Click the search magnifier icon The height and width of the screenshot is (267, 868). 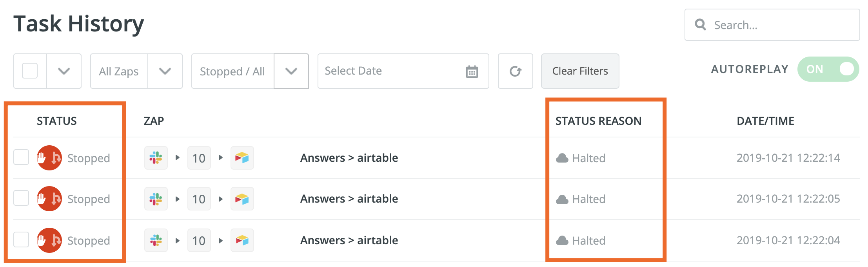tap(700, 25)
